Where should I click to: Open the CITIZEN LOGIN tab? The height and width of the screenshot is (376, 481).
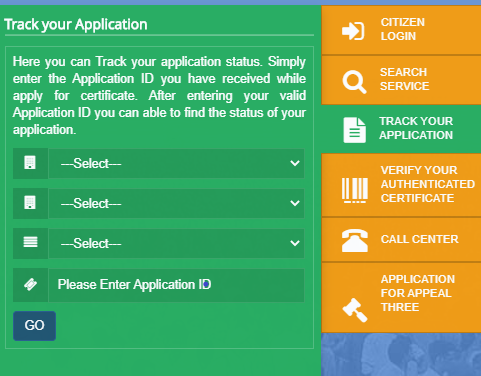[x=401, y=30]
